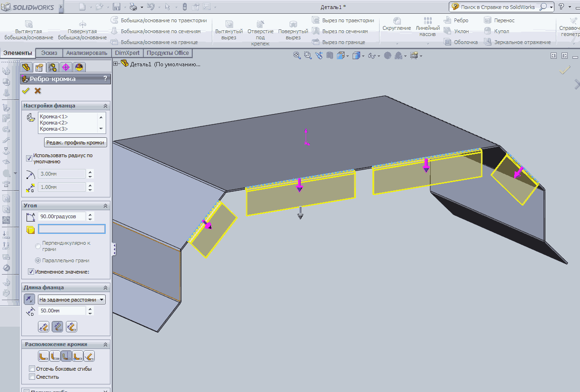Select Кромка<2> in the edge list
The image size is (580, 392).
tap(54, 123)
